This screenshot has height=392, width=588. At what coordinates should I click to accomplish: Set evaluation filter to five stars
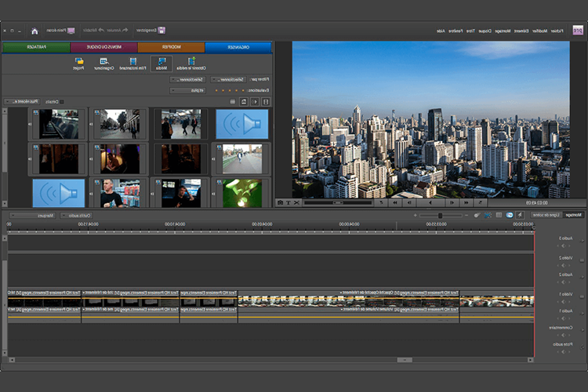[x=216, y=90]
